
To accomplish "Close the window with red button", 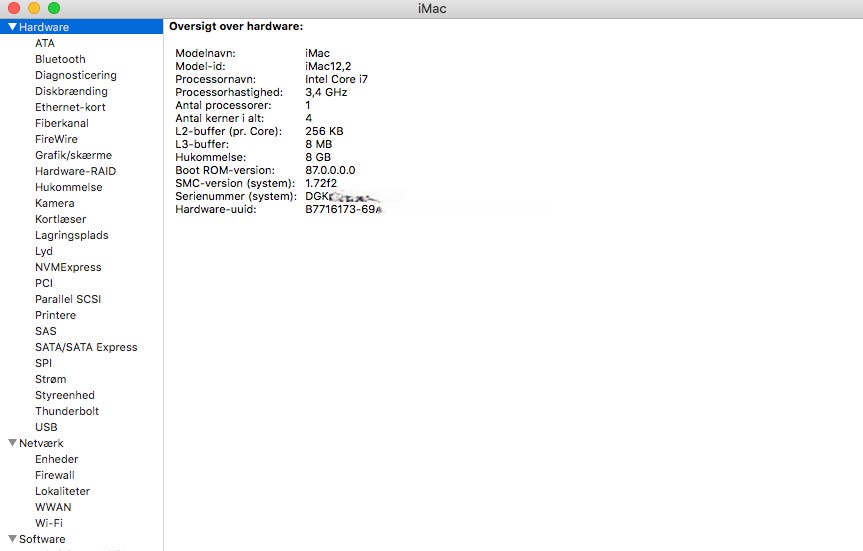I will pyautogui.click(x=14, y=8).
